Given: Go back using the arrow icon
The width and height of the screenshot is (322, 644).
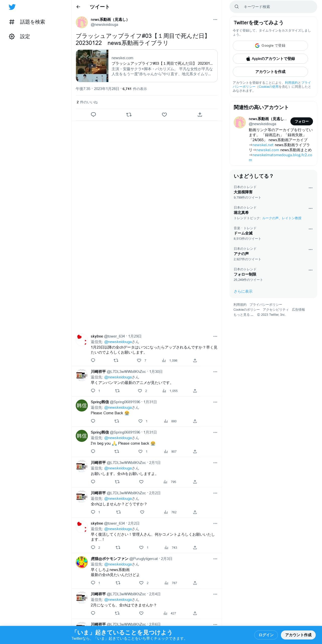Looking at the screenshot, I should [x=78, y=7].
